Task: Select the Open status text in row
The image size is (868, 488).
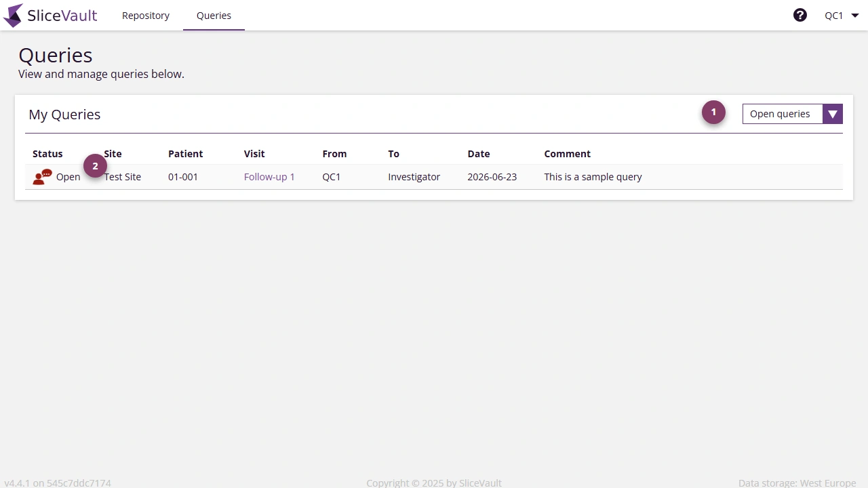Action: coord(68,177)
